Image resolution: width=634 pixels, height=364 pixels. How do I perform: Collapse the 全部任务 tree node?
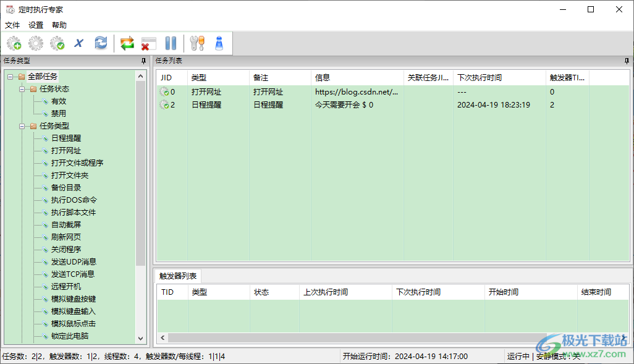tap(11, 77)
